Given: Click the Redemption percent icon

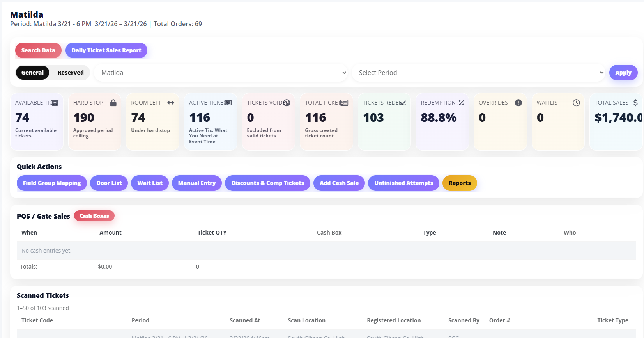Looking at the screenshot, I should pyautogui.click(x=461, y=103).
